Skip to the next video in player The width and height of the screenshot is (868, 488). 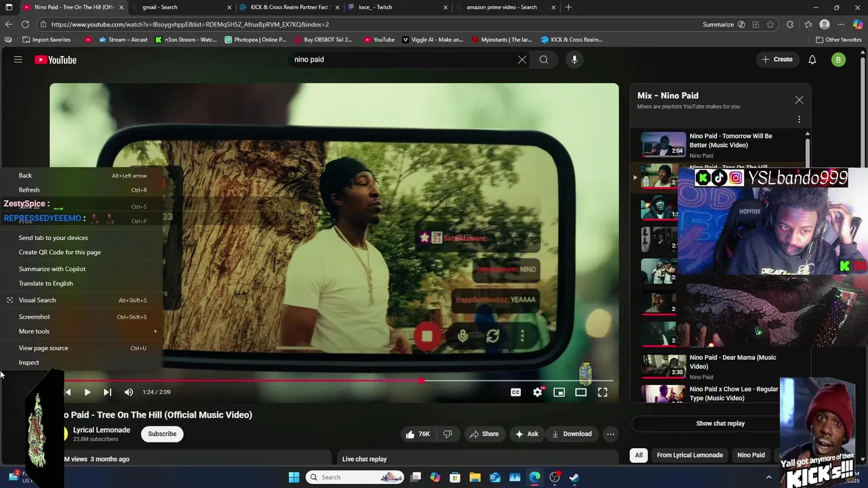tap(107, 392)
